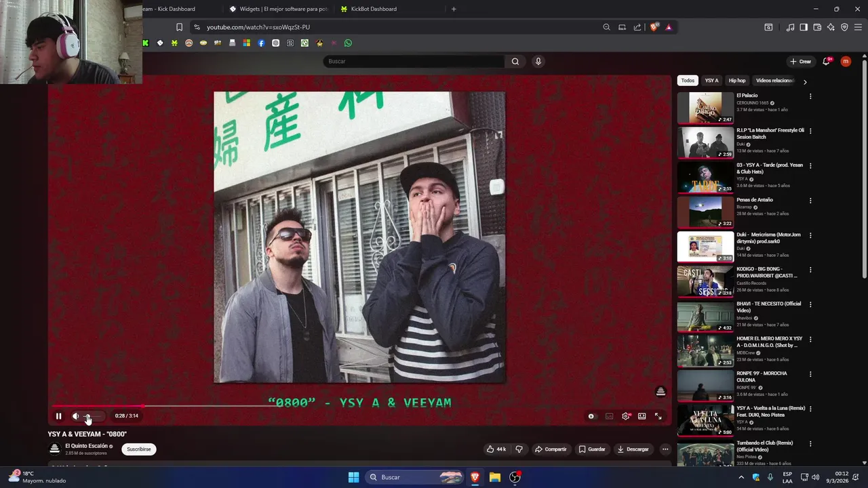Open options for R.I.P 'La Manshon' Freestyle
Screen dimensions: 868x488
coord(810,131)
